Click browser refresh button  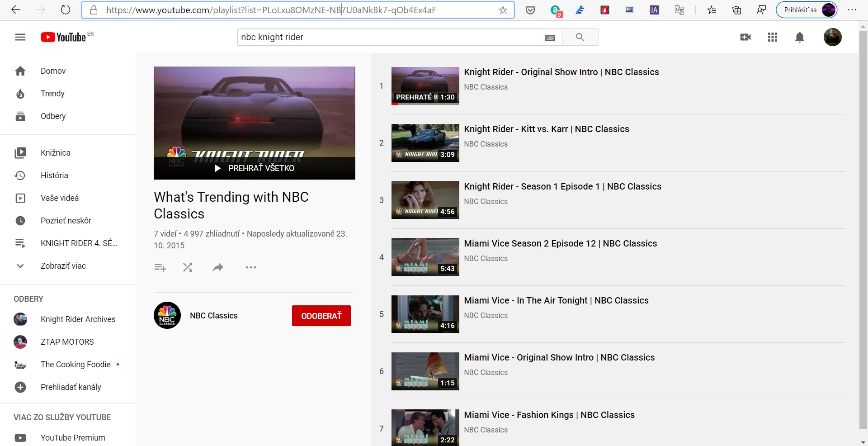coord(66,9)
